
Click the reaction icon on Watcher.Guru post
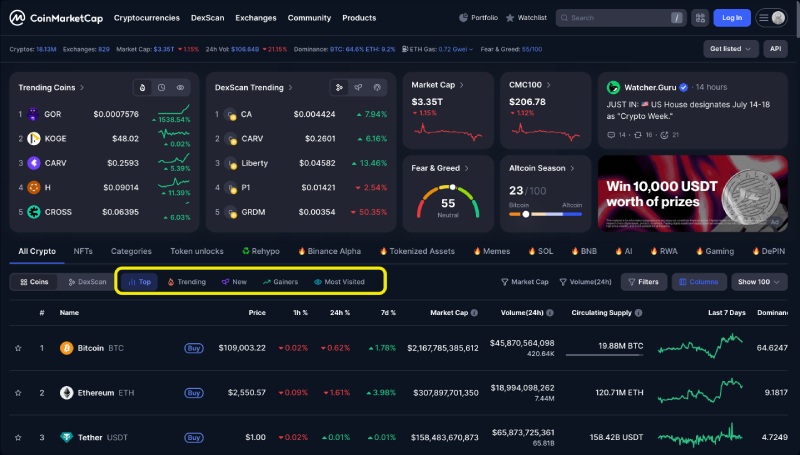click(x=664, y=135)
